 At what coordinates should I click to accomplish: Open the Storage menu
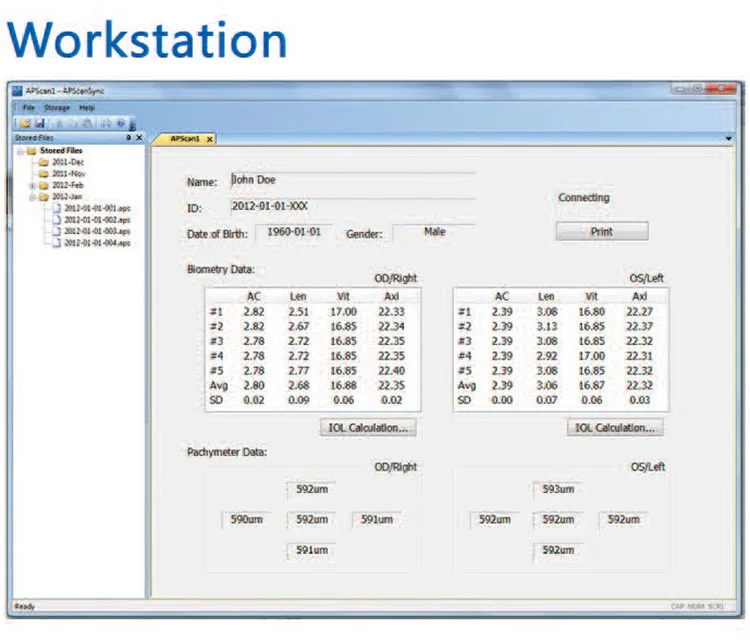[x=56, y=107]
